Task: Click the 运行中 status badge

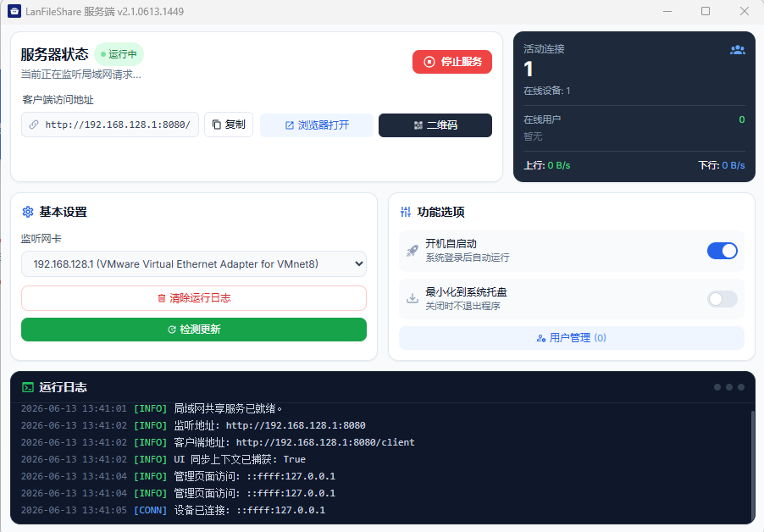Action: click(x=119, y=54)
